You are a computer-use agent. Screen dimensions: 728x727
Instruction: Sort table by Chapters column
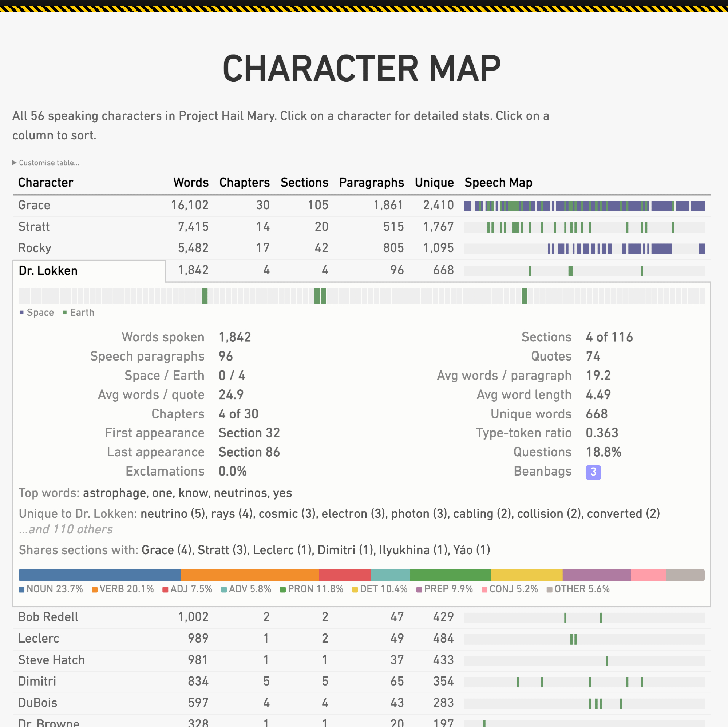click(x=244, y=183)
